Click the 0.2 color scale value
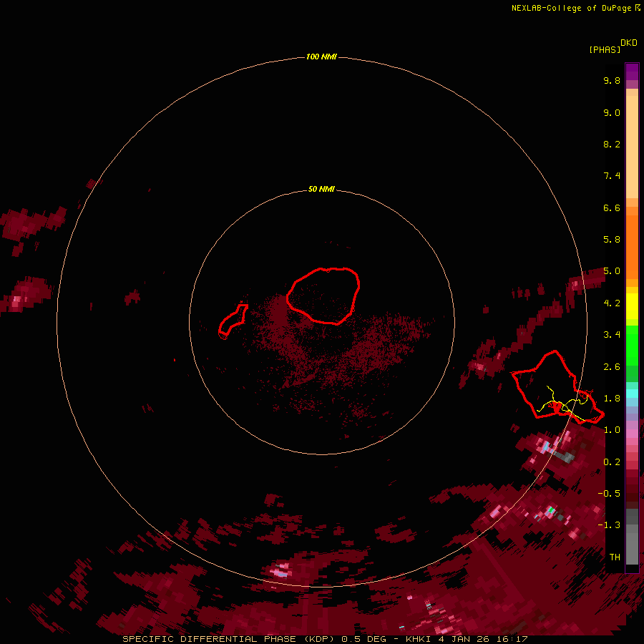Viewport: 644px width, 644px height. 612,462
